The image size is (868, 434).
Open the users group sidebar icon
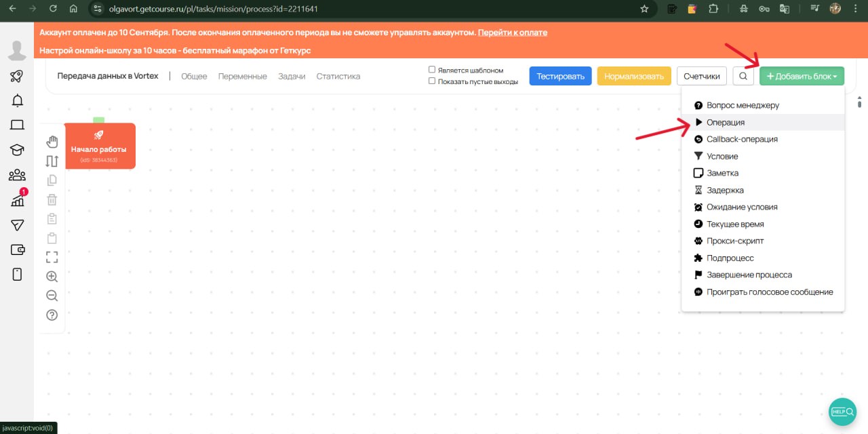coord(17,176)
